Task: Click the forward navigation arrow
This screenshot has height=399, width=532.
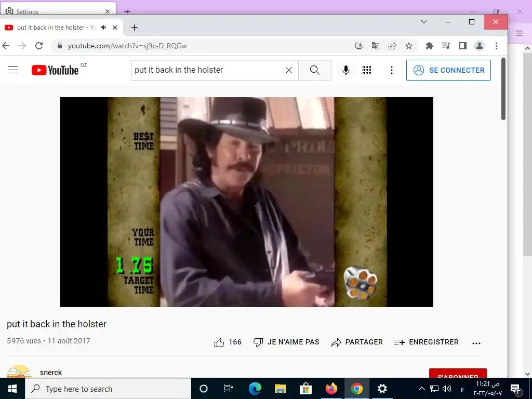Action: [22, 46]
